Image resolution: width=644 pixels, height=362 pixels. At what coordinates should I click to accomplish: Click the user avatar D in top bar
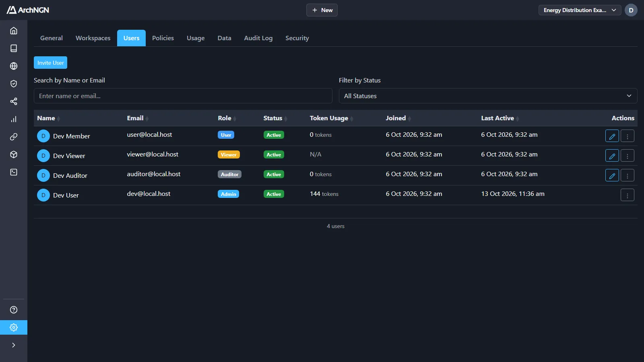point(631,10)
